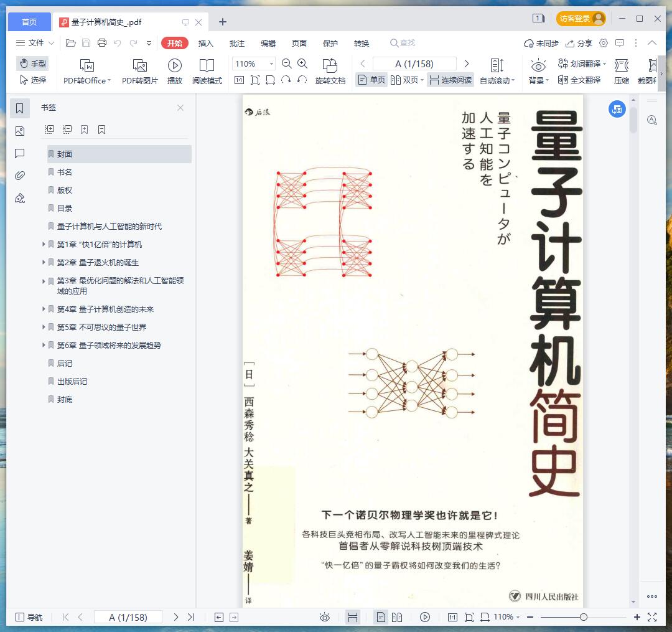Open annotations panel sidebar icon
The image size is (672, 632).
click(20, 154)
